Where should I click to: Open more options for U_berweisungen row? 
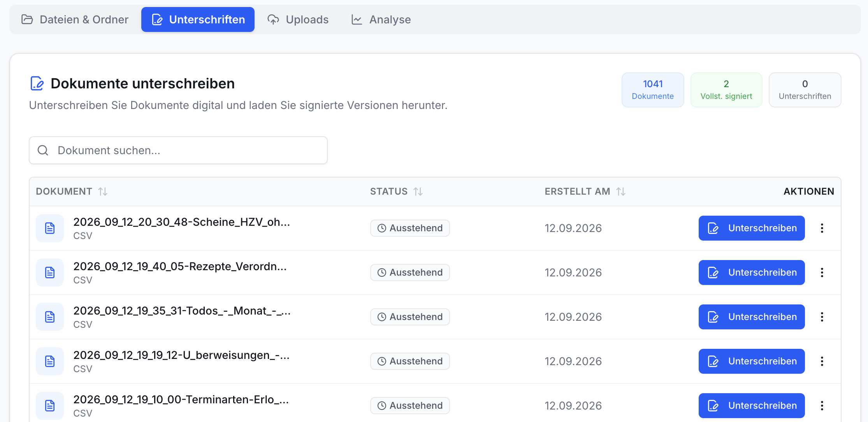[822, 361]
